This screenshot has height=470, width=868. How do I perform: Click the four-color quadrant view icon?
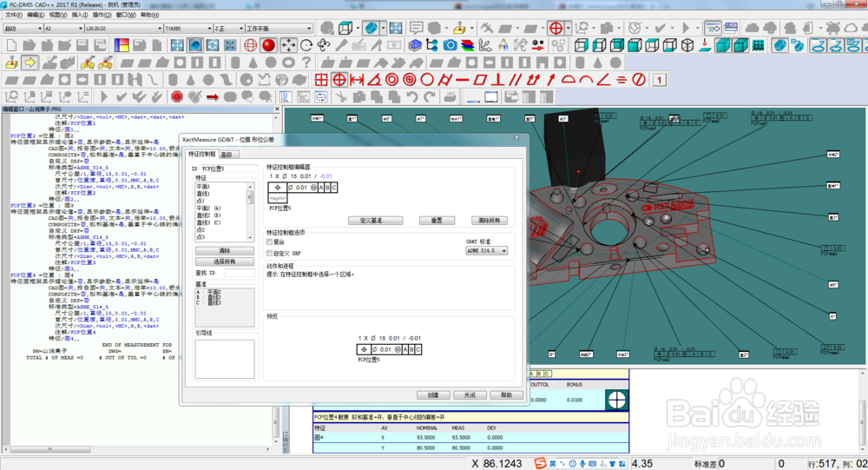(x=122, y=45)
